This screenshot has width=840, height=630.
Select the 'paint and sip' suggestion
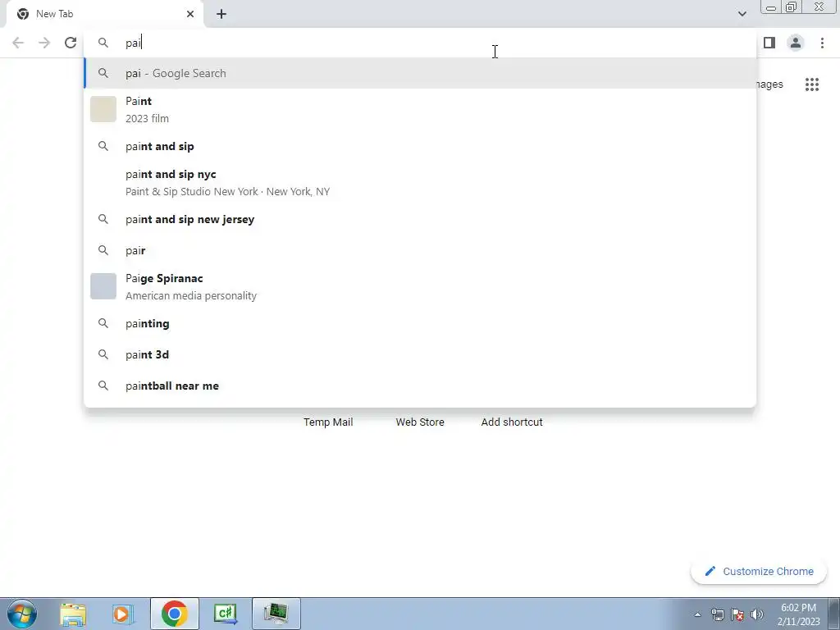[420, 146]
